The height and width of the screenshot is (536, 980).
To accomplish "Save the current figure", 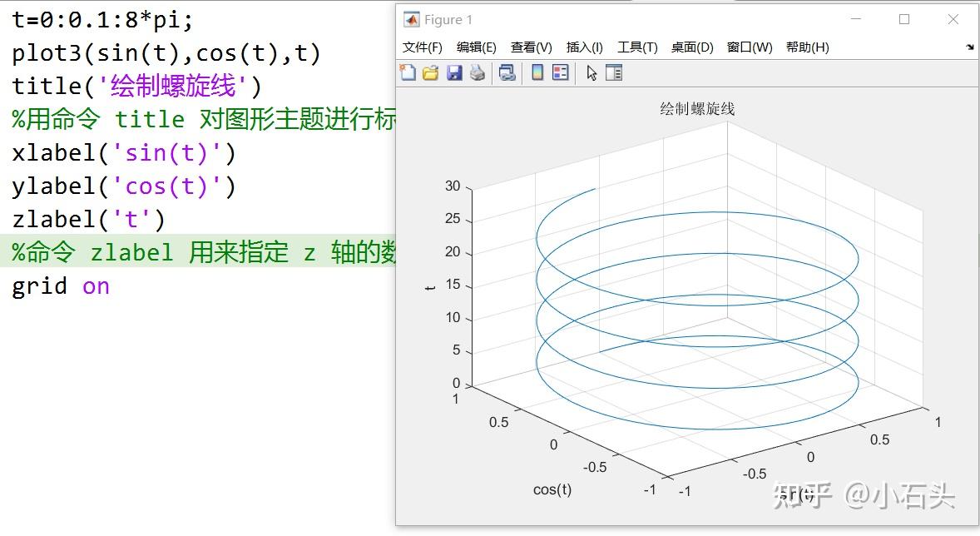I will (x=453, y=72).
